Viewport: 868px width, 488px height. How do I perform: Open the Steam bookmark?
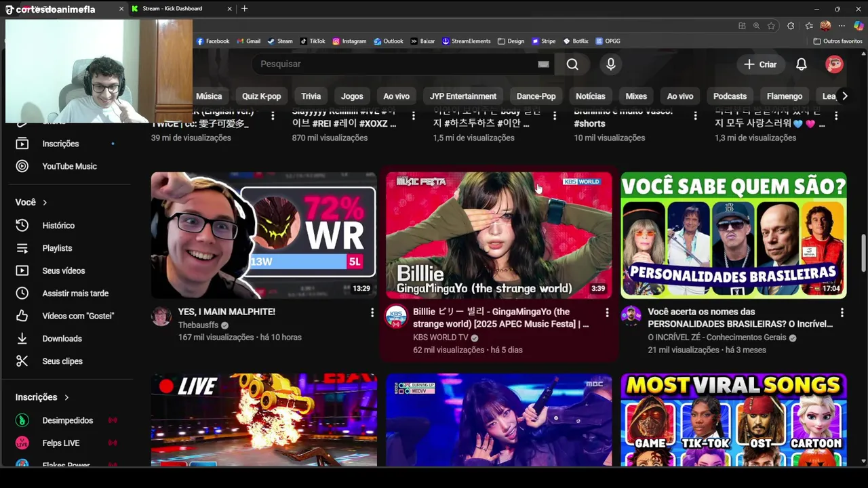click(280, 41)
